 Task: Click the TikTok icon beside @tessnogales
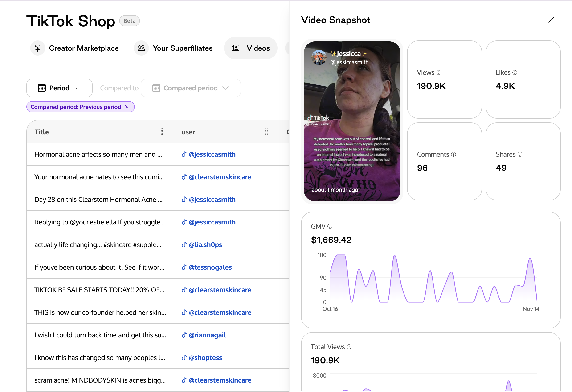pyautogui.click(x=184, y=267)
